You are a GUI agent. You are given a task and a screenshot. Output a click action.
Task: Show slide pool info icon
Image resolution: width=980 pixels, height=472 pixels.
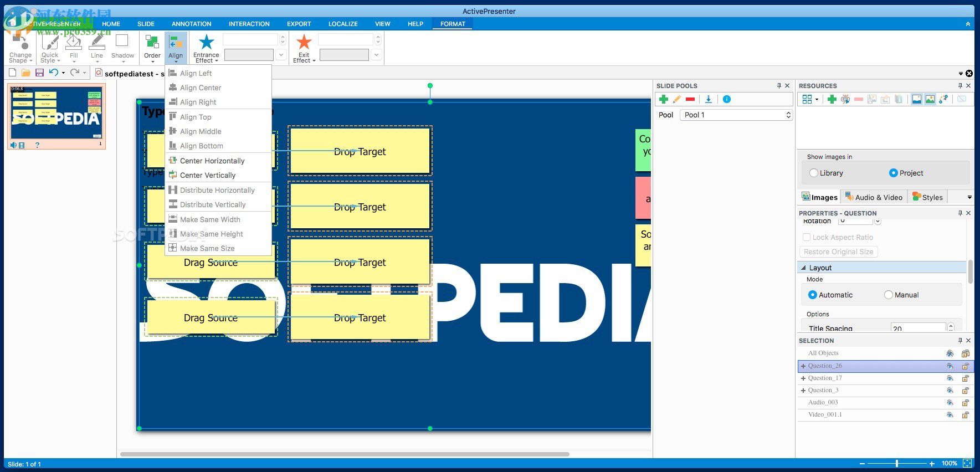727,99
